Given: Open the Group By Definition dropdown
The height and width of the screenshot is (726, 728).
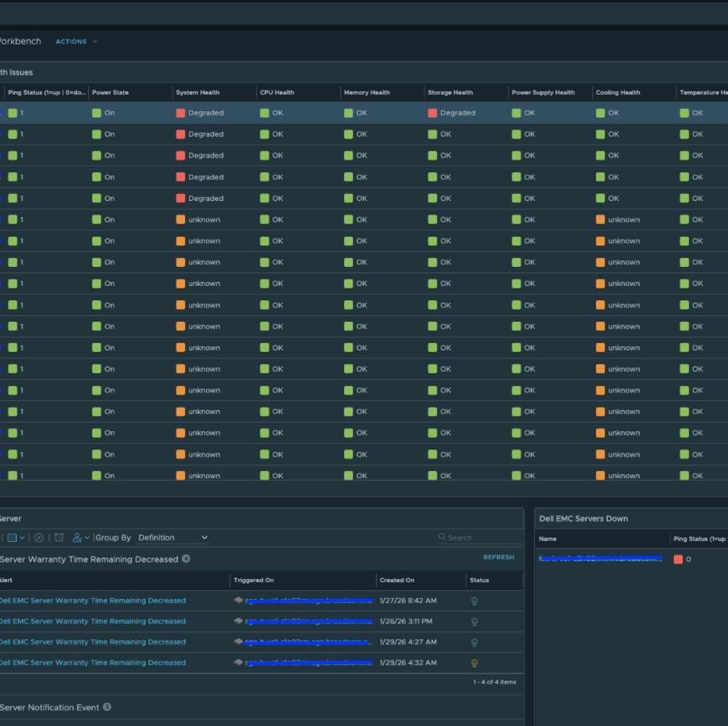Looking at the screenshot, I should pyautogui.click(x=172, y=538).
